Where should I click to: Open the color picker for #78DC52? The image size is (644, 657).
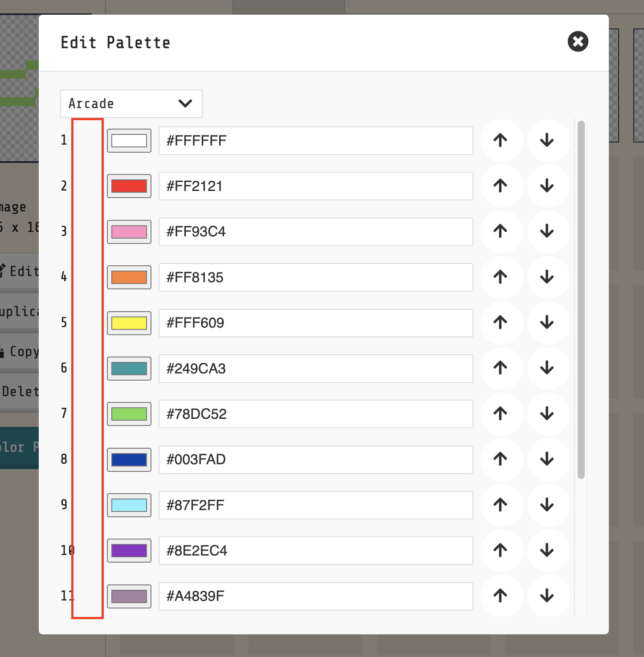tap(129, 414)
